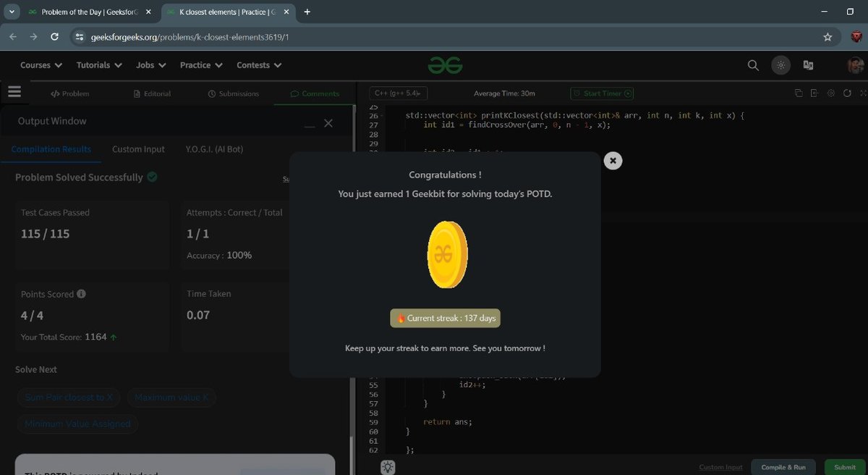The width and height of the screenshot is (868, 475).
Task: Open the Sum Pair closest to X problem
Action: [69, 398]
